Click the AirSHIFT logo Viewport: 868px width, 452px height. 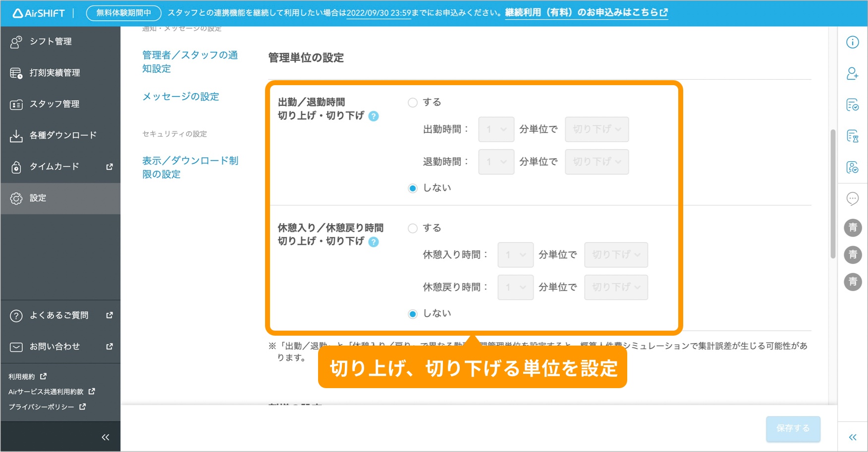pyautogui.click(x=39, y=13)
